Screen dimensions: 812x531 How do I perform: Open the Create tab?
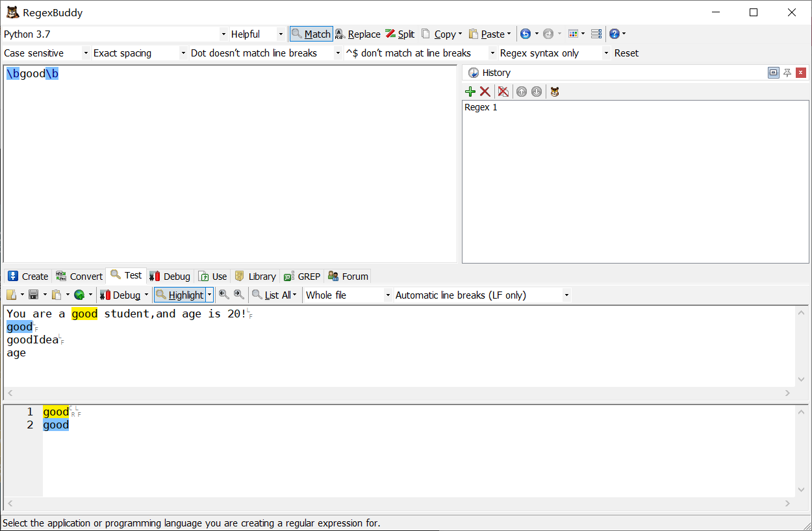click(28, 276)
